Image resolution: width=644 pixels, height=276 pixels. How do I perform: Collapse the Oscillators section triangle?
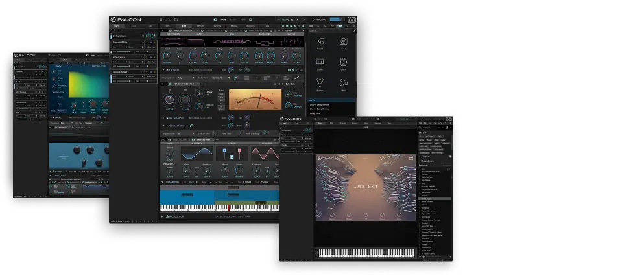pyautogui.click(x=163, y=126)
